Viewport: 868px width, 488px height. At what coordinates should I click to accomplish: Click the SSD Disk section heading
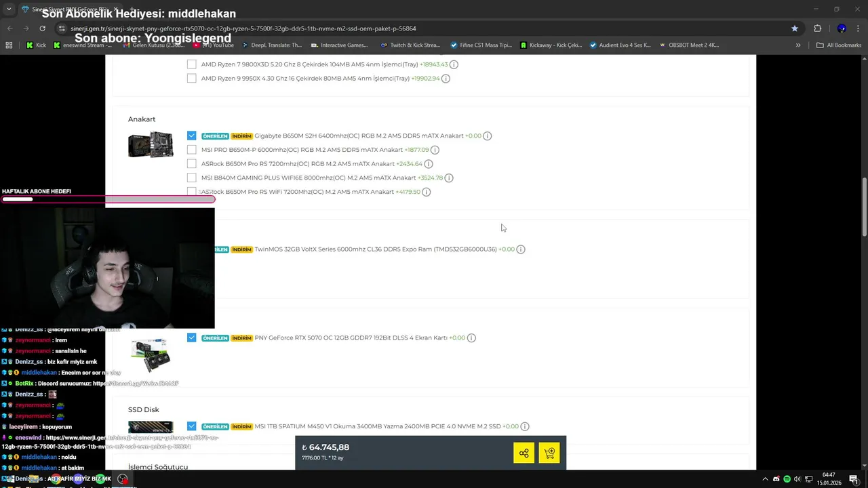click(x=144, y=409)
